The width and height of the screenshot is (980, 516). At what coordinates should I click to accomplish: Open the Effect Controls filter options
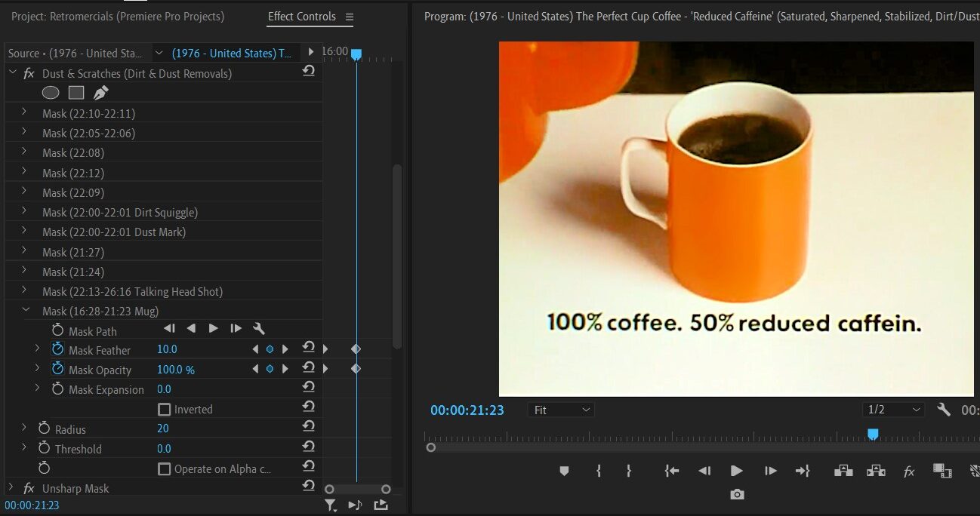coord(330,505)
